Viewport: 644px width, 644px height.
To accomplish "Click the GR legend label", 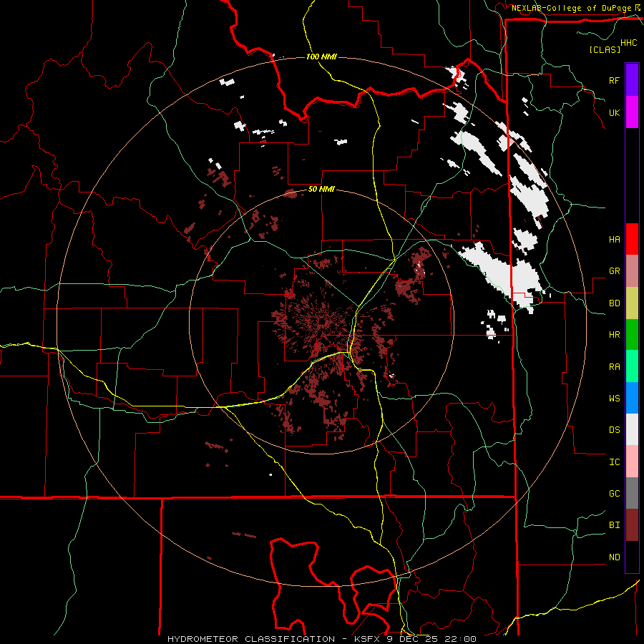I will (614, 271).
